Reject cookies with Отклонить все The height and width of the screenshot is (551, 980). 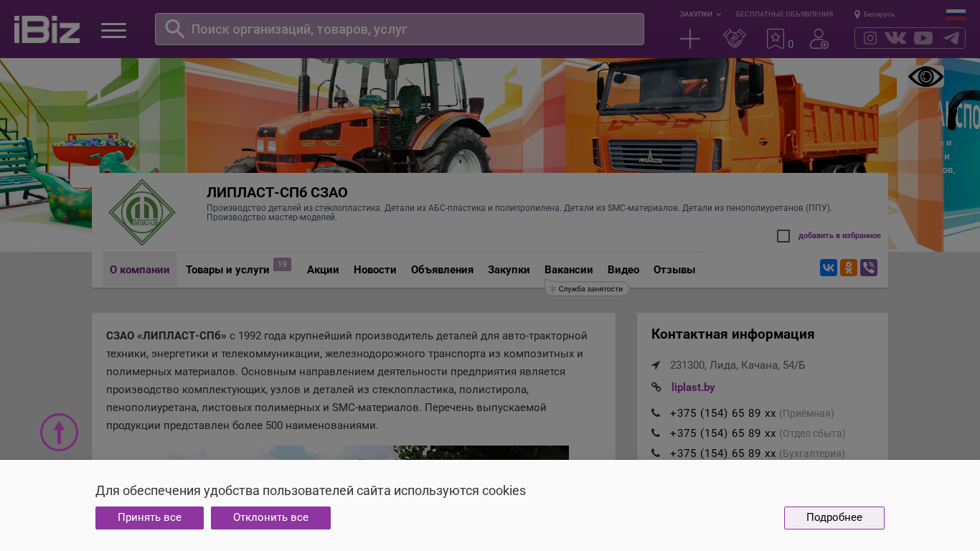pyautogui.click(x=270, y=518)
